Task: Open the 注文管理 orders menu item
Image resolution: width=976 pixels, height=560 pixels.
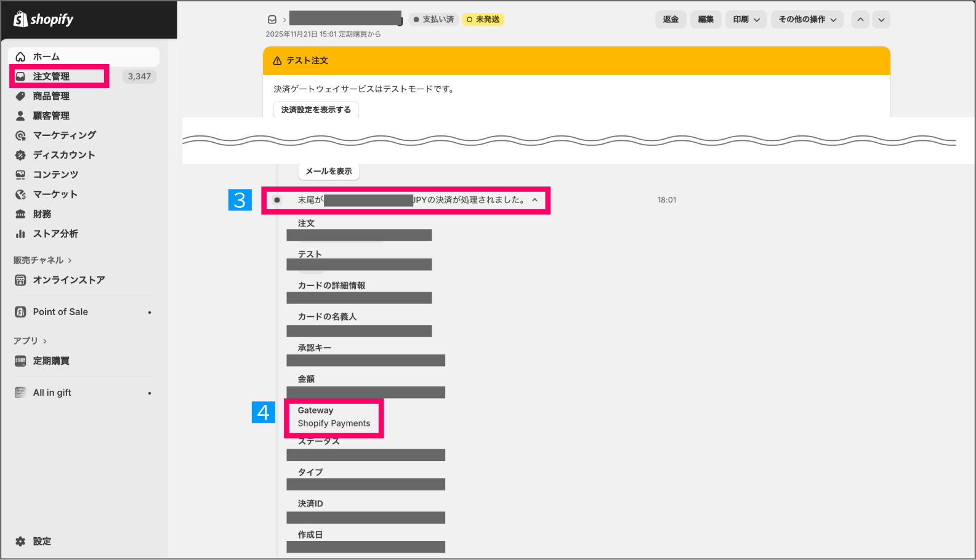Action: [52, 76]
